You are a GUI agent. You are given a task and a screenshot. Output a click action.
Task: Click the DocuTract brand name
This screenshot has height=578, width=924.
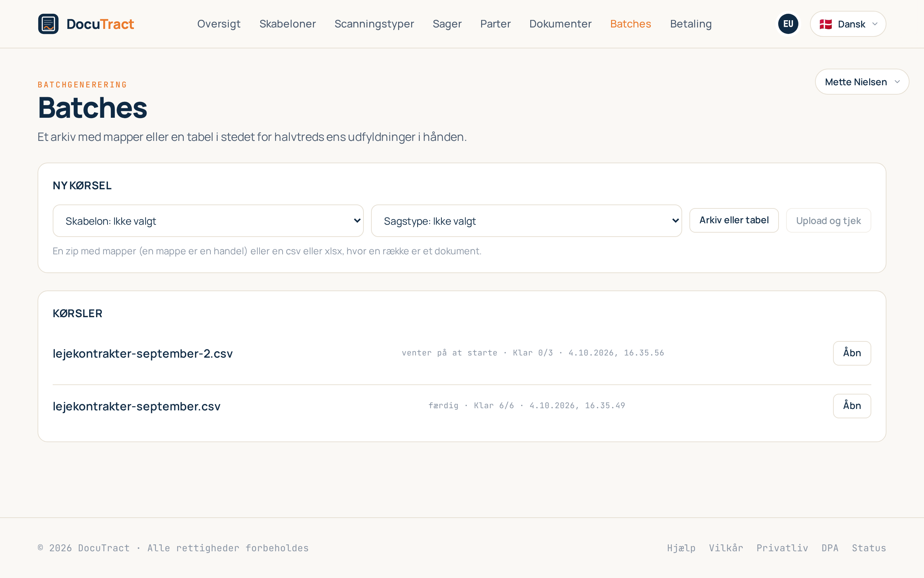(100, 24)
